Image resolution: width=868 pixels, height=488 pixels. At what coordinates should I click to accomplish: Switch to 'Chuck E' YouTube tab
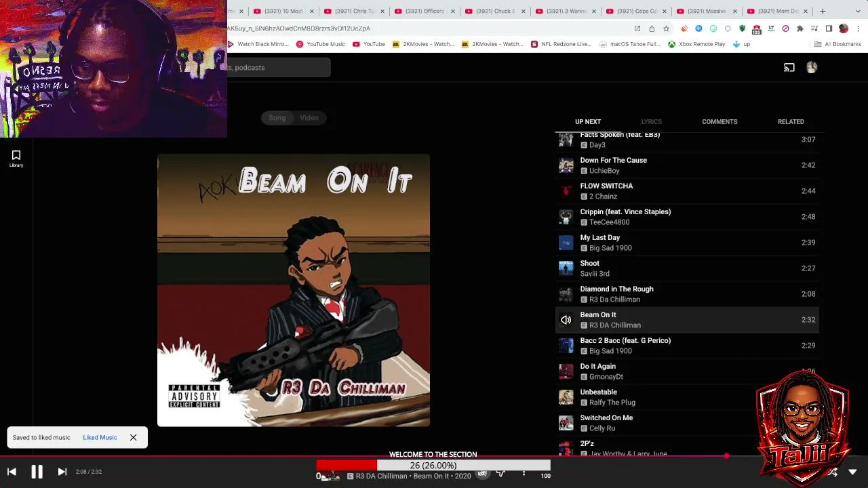pyautogui.click(x=494, y=11)
